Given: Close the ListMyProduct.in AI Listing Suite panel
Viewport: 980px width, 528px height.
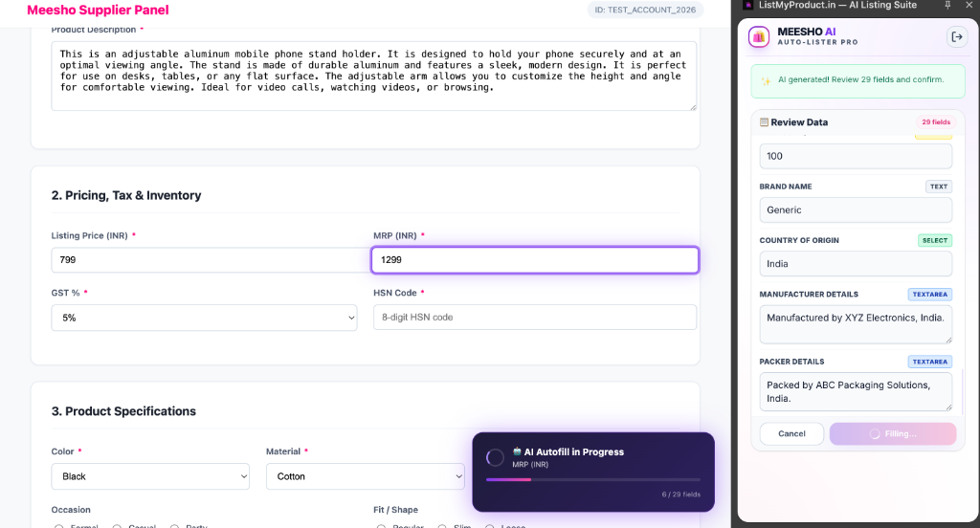Looking at the screenshot, I should click(969, 5).
